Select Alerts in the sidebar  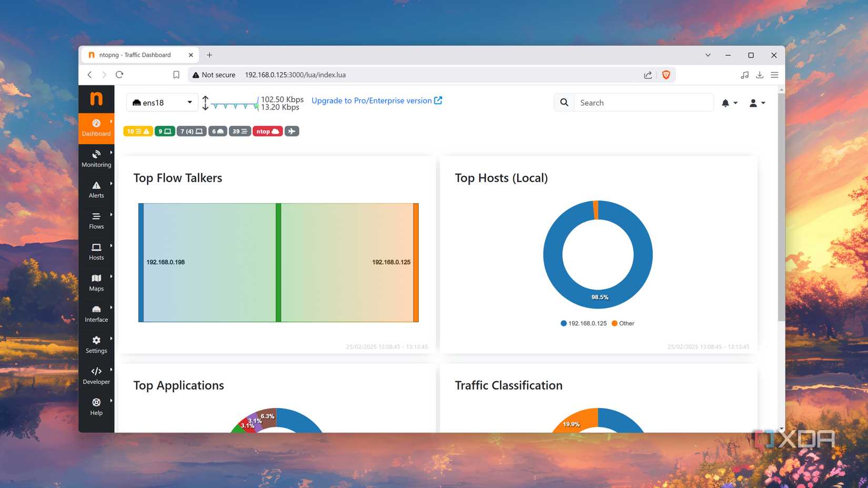[x=96, y=190]
